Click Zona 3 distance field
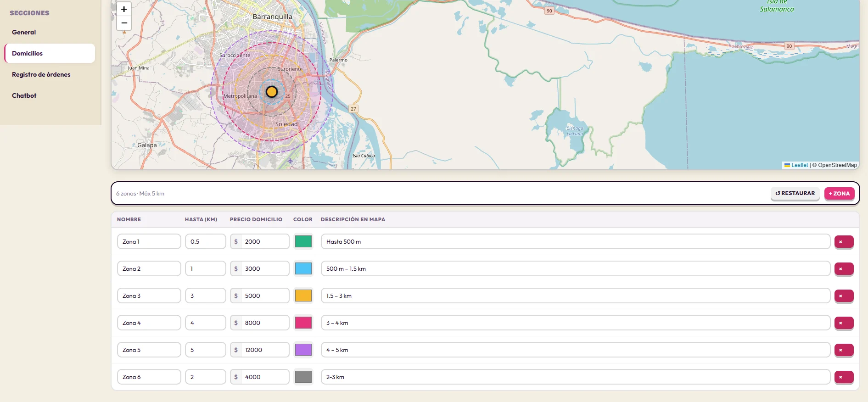This screenshot has height=402, width=868. [206, 296]
